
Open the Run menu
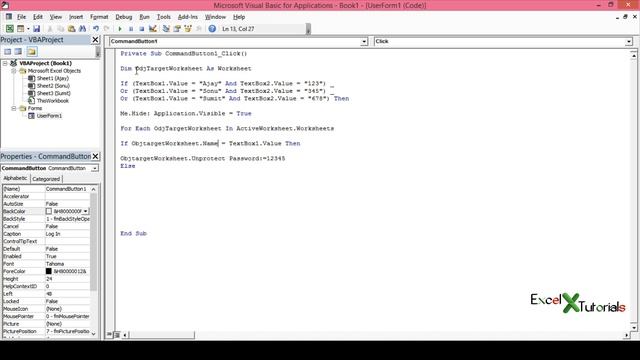click(144, 17)
